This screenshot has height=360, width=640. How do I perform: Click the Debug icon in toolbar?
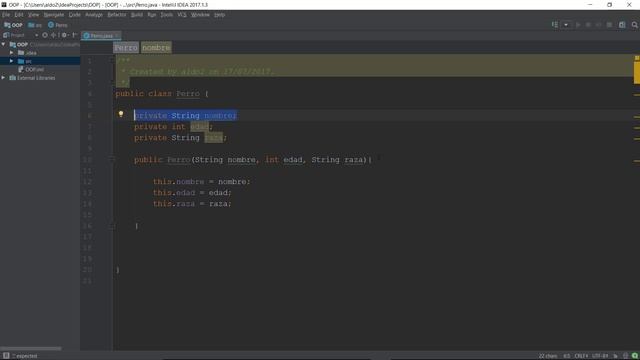click(x=588, y=25)
